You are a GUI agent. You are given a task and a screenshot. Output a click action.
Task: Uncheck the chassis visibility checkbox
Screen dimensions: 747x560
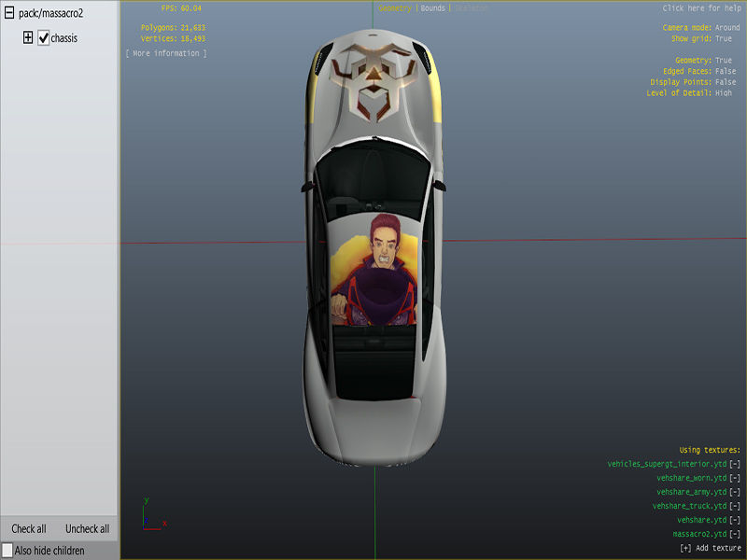tap(43, 37)
